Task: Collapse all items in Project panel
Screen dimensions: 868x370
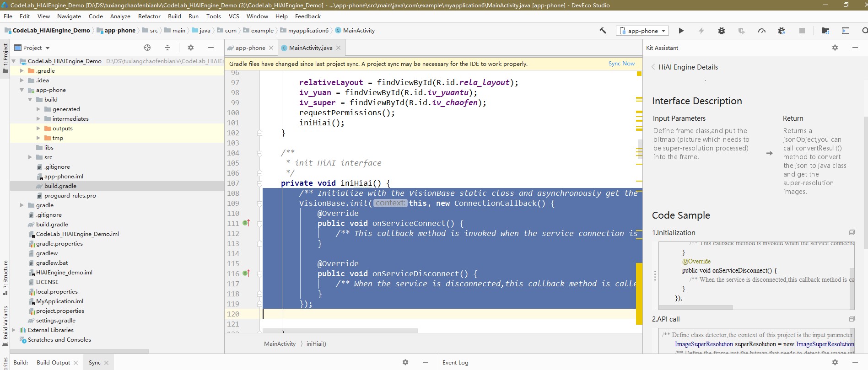Action: (x=167, y=48)
